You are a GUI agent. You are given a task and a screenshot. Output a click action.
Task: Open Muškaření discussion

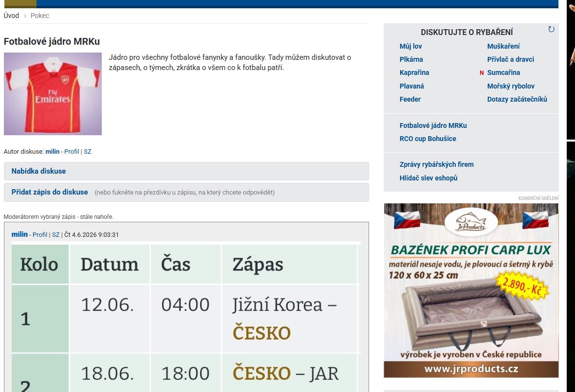[x=503, y=46]
